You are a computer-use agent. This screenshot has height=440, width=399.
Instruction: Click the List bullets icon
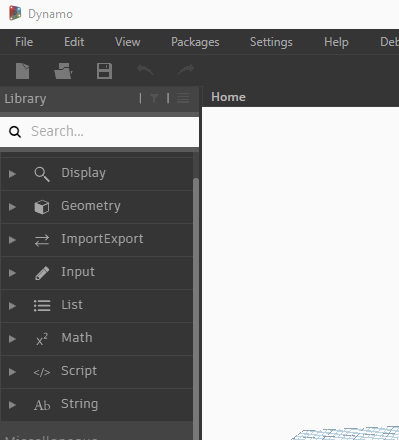pos(42,306)
